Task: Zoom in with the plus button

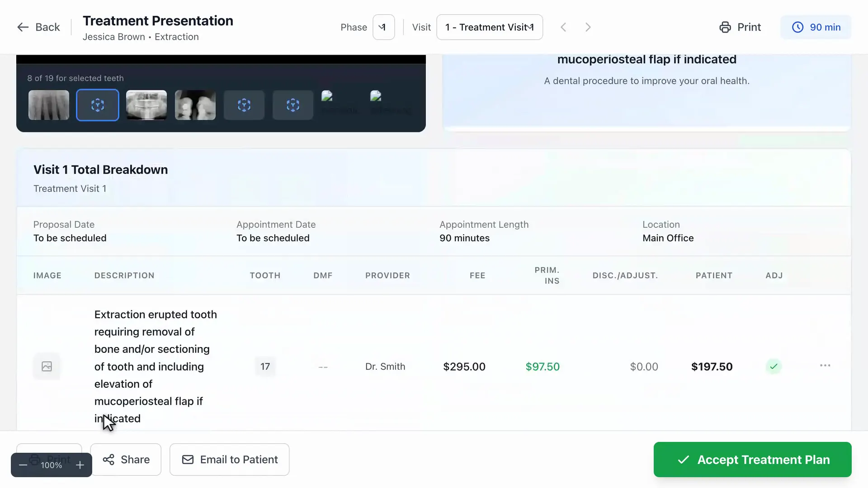Action: pos(80,465)
